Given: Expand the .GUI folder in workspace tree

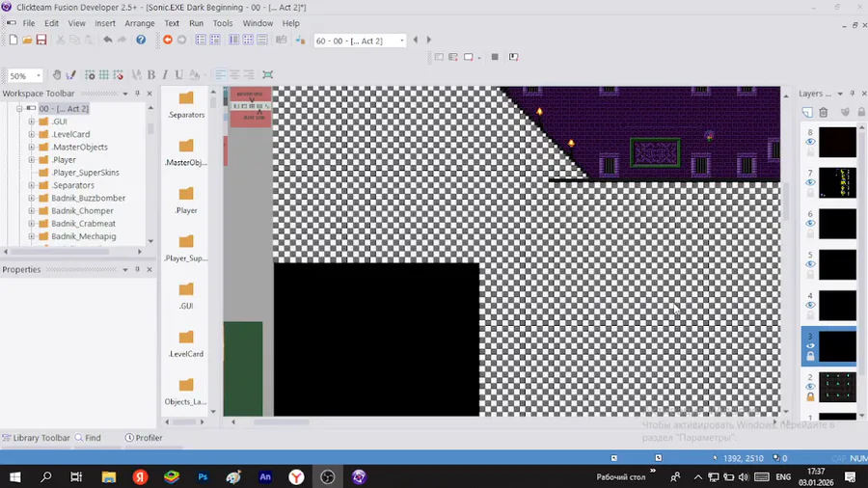Looking at the screenshot, I should [x=32, y=122].
